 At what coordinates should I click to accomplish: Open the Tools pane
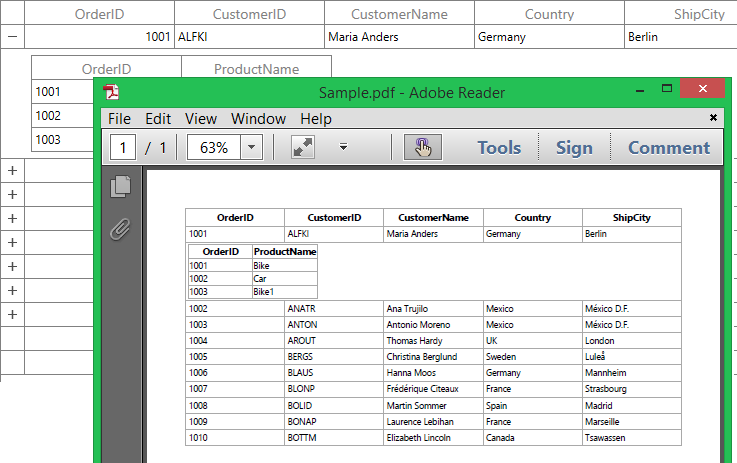click(x=499, y=147)
